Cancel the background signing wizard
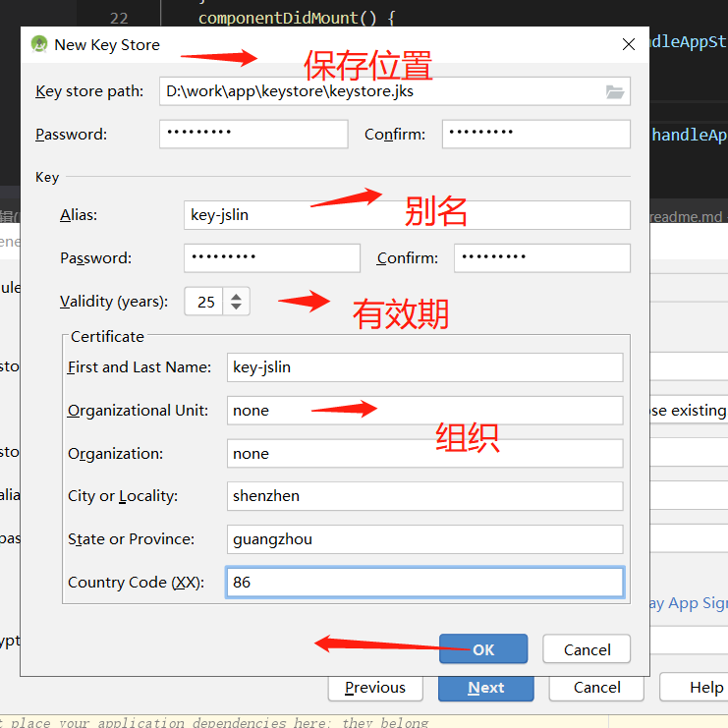This screenshot has width=728, height=728. [596, 688]
